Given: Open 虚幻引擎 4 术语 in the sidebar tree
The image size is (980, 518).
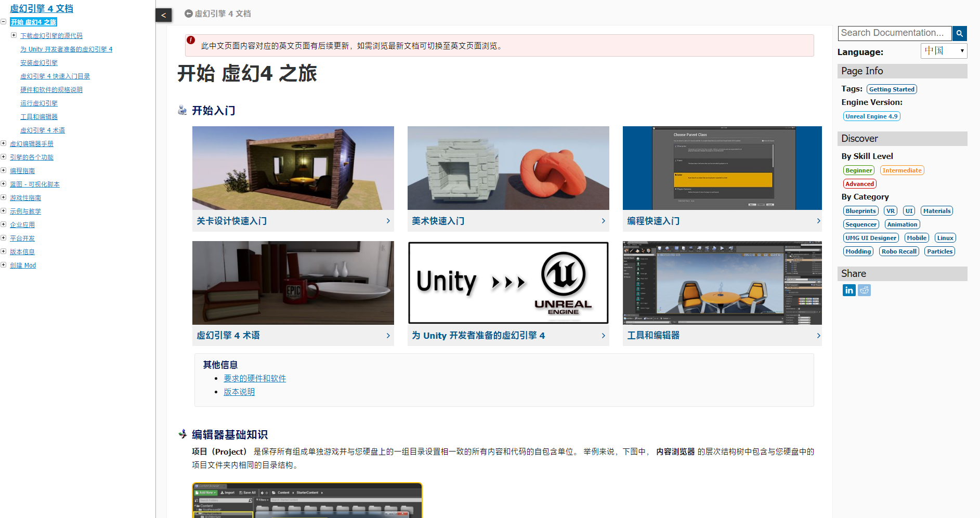Looking at the screenshot, I should pyautogui.click(x=43, y=130).
